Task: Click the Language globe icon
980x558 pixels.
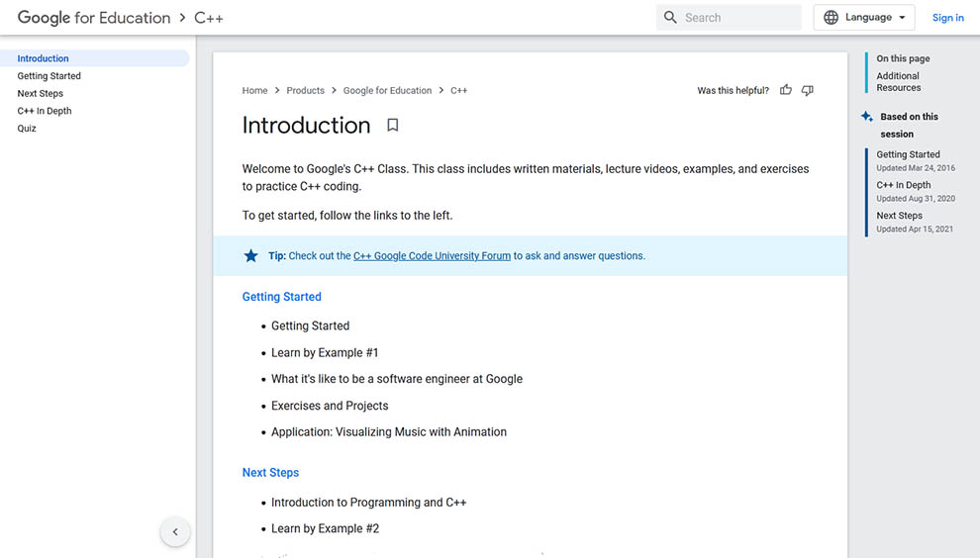Action: point(831,18)
